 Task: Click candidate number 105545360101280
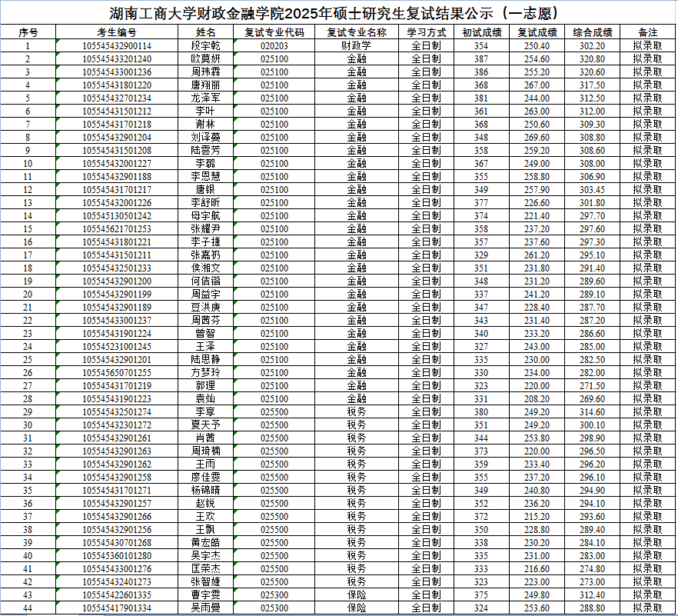(x=117, y=555)
